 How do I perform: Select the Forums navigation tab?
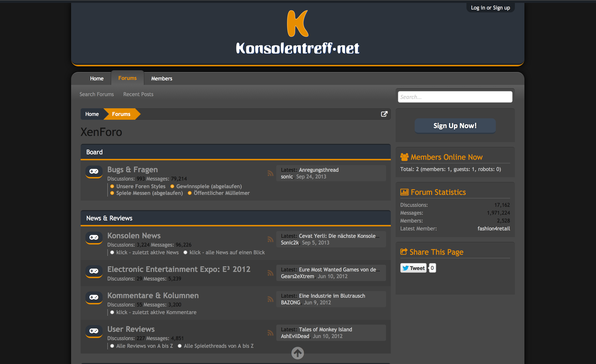[127, 78]
